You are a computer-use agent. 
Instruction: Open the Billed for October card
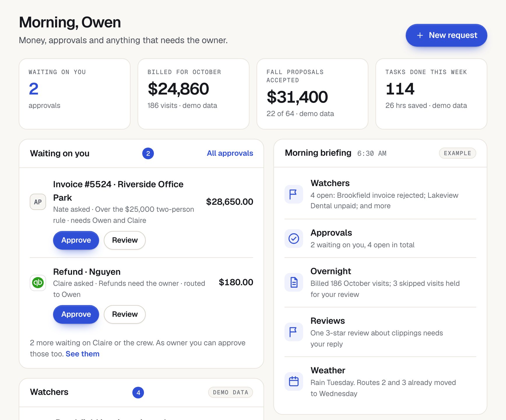194,94
